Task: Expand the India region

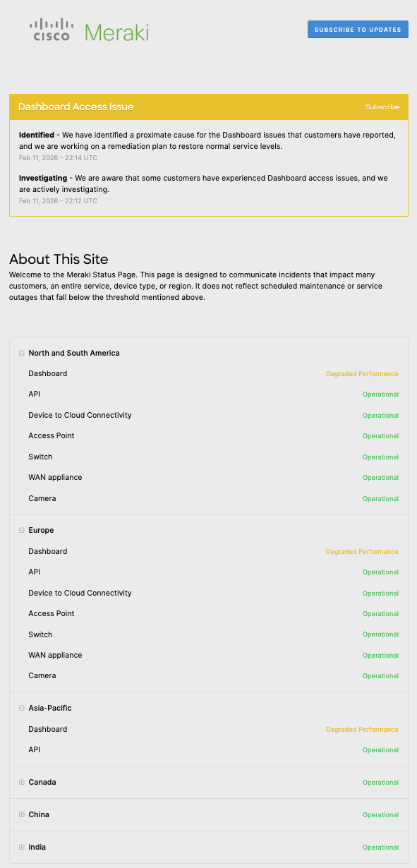Action: point(22,847)
